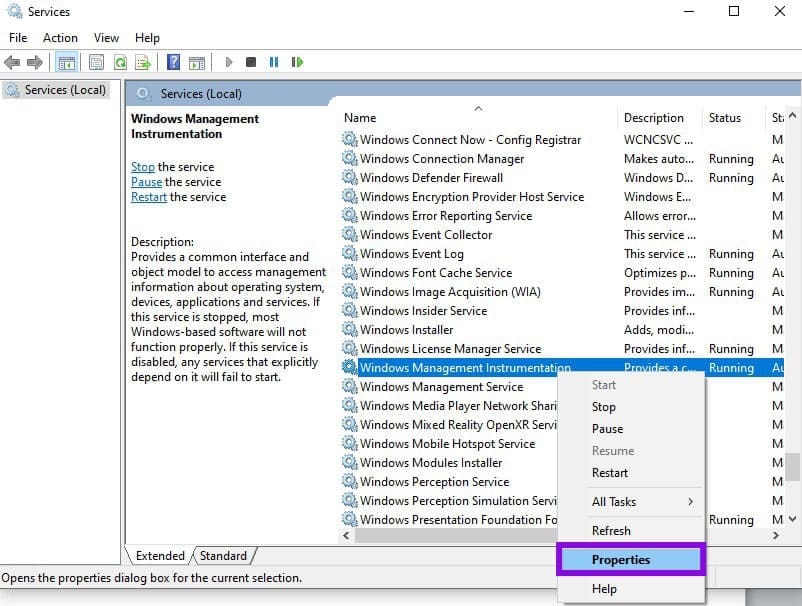
Task: Click the Forward arrow toolbar icon
Action: (x=34, y=62)
